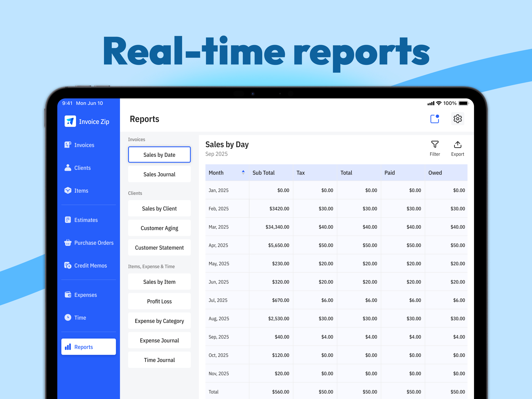Click the Export share icon
This screenshot has width=532, height=399.
[457, 144]
